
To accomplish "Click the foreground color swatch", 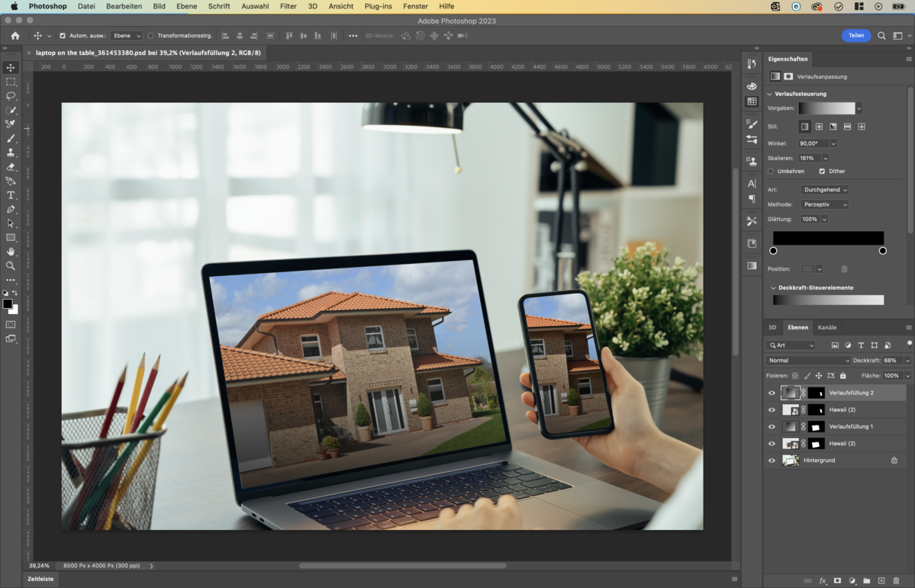I will click(8, 304).
